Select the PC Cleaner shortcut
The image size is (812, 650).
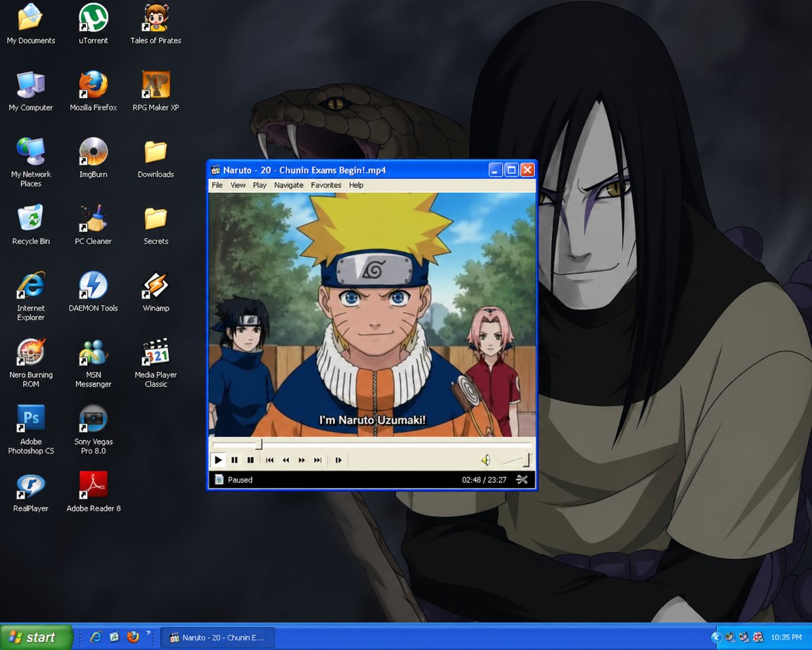click(x=93, y=225)
